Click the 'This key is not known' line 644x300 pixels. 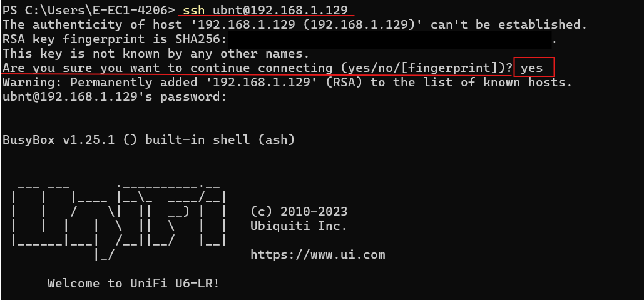(156, 54)
